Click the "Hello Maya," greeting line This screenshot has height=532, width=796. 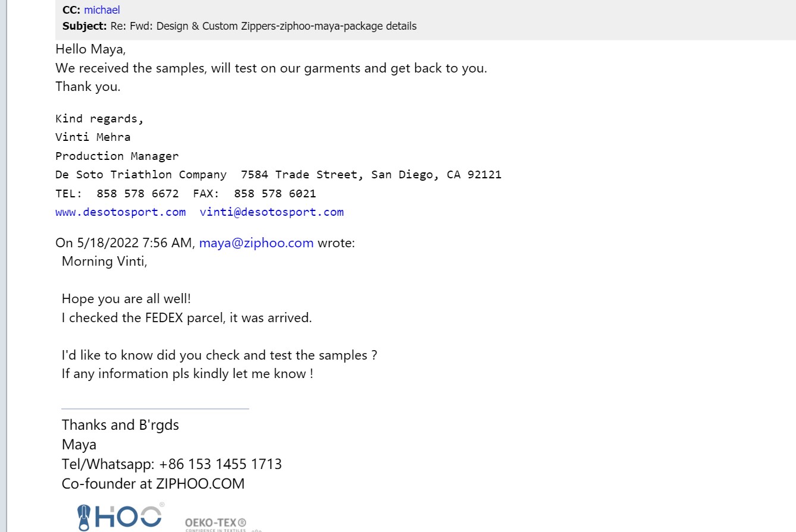point(90,49)
